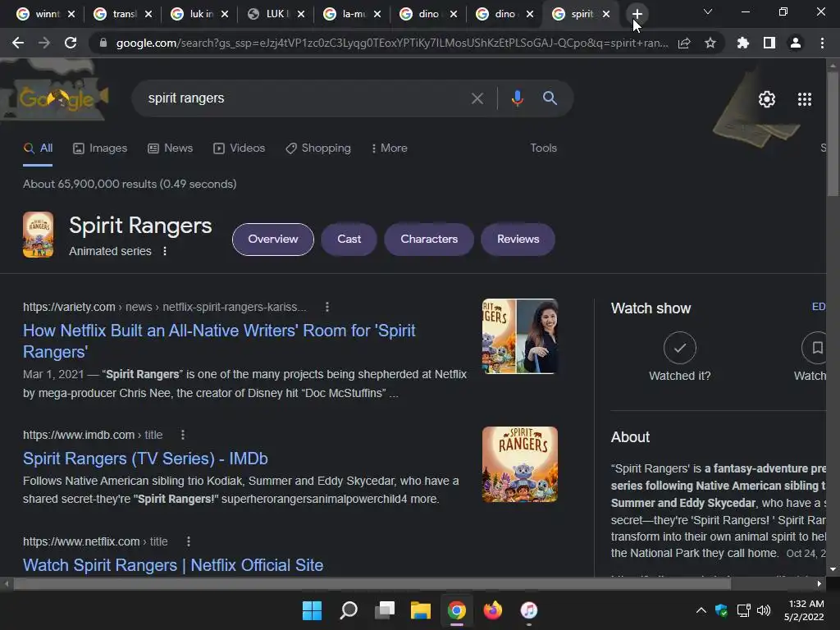Expand the tab search dropdown
This screenshot has width=840, height=630.
click(x=708, y=11)
